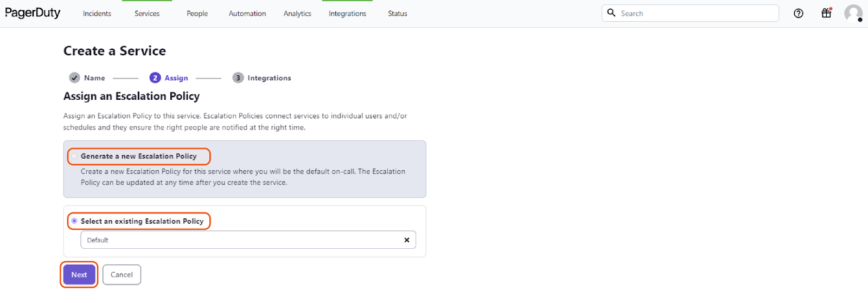Open the gift box what's new icon
The image size is (868, 303).
point(826,14)
